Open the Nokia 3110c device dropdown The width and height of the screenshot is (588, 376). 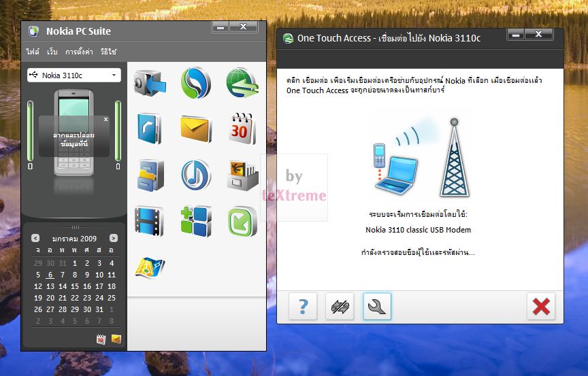click(x=74, y=75)
